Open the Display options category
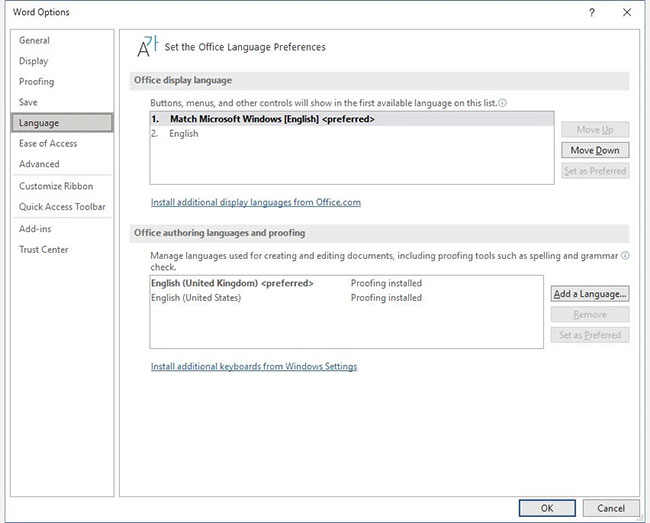This screenshot has width=650, height=523. pyautogui.click(x=62, y=61)
